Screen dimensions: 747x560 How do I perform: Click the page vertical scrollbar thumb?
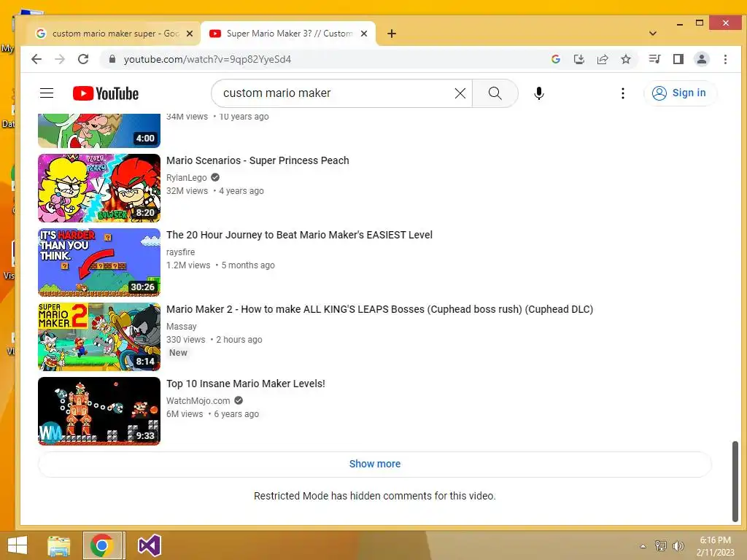pos(735,481)
